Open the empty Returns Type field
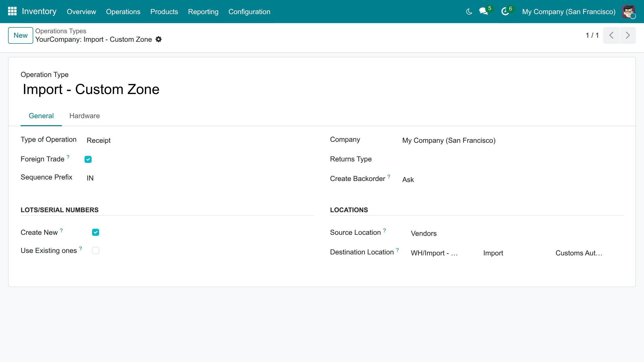The width and height of the screenshot is (644, 362). (512, 160)
